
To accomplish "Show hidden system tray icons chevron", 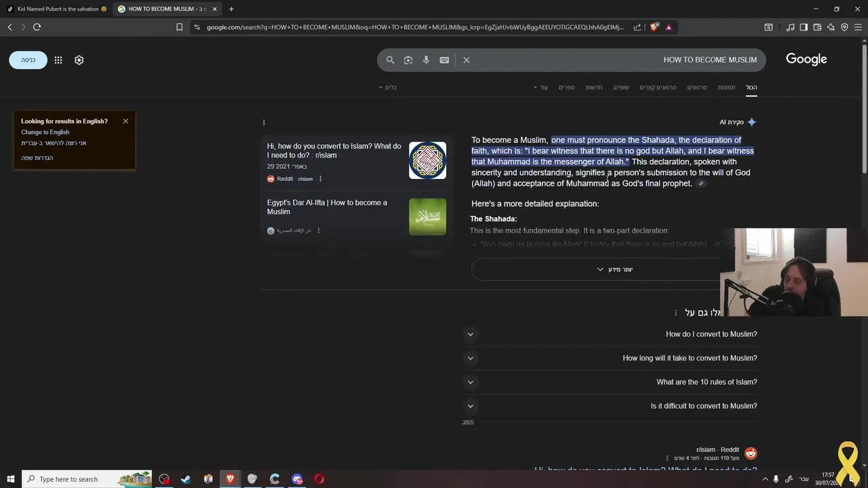I will [x=766, y=479].
